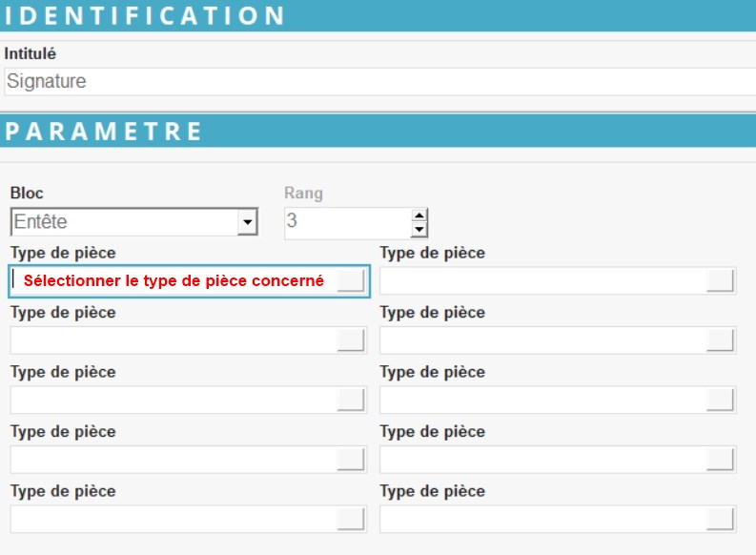Open browse button of last left-column Type de pièce
756x555 pixels.
[x=351, y=519]
